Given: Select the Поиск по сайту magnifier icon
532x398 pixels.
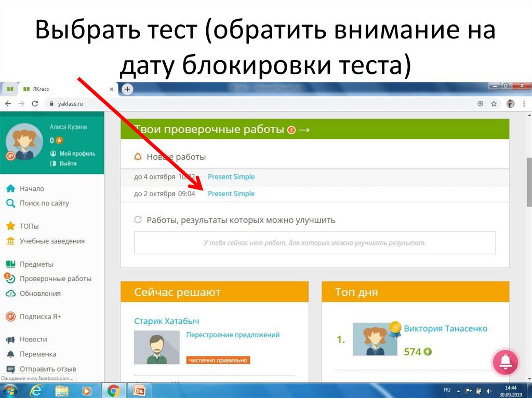Looking at the screenshot, I should point(11,203).
